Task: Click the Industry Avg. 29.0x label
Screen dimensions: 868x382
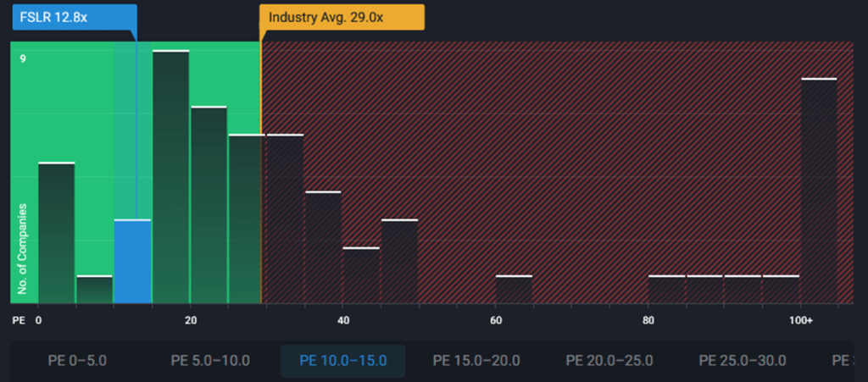Action: pyautogui.click(x=342, y=17)
